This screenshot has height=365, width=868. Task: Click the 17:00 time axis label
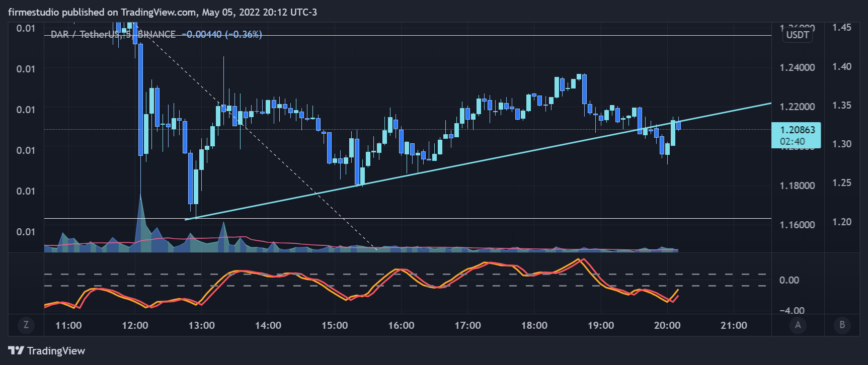[467, 325]
